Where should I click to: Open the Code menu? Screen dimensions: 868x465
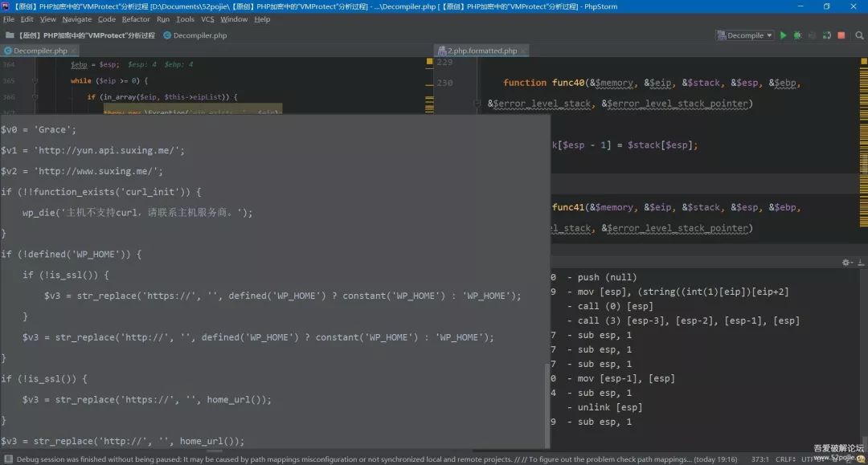107,19
